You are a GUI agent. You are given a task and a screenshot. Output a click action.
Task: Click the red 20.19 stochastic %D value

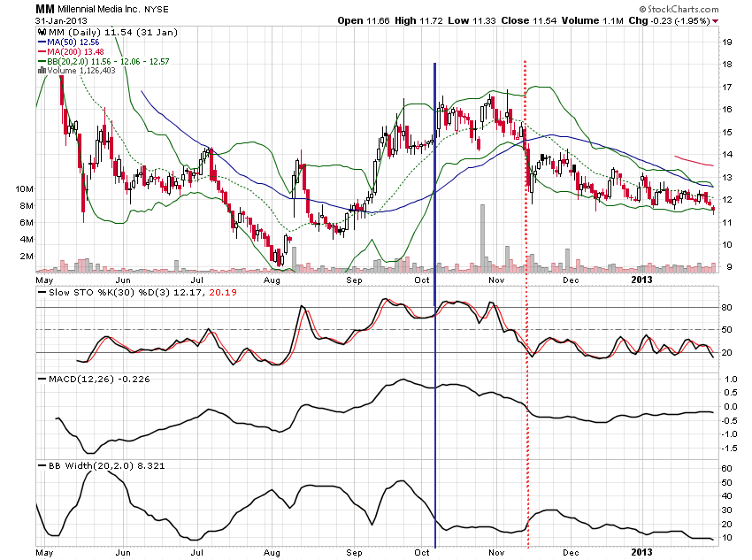point(223,292)
